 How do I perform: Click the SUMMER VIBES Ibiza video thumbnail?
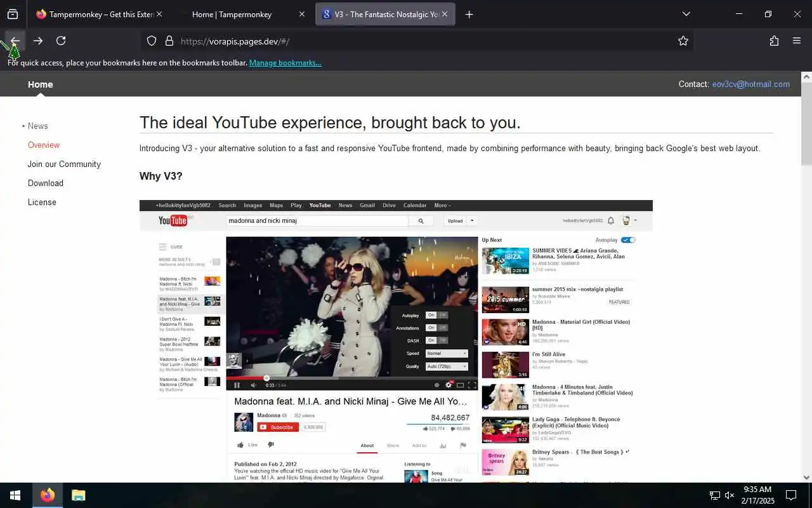(x=505, y=261)
